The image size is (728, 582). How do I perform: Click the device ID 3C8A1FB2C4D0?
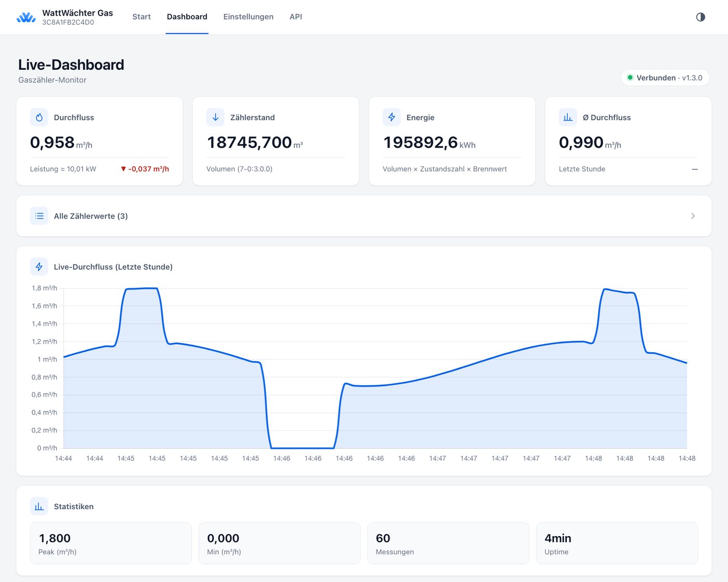point(68,22)
